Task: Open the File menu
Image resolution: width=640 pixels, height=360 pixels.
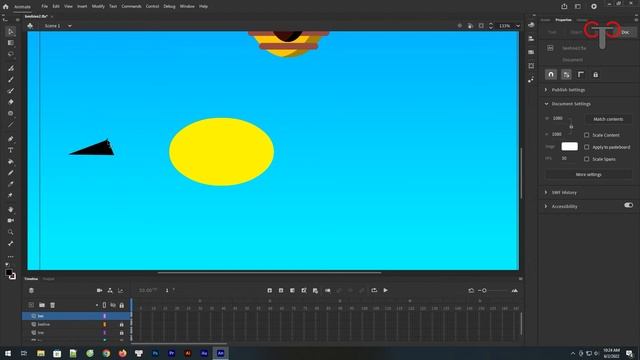Action: point(44,7)
